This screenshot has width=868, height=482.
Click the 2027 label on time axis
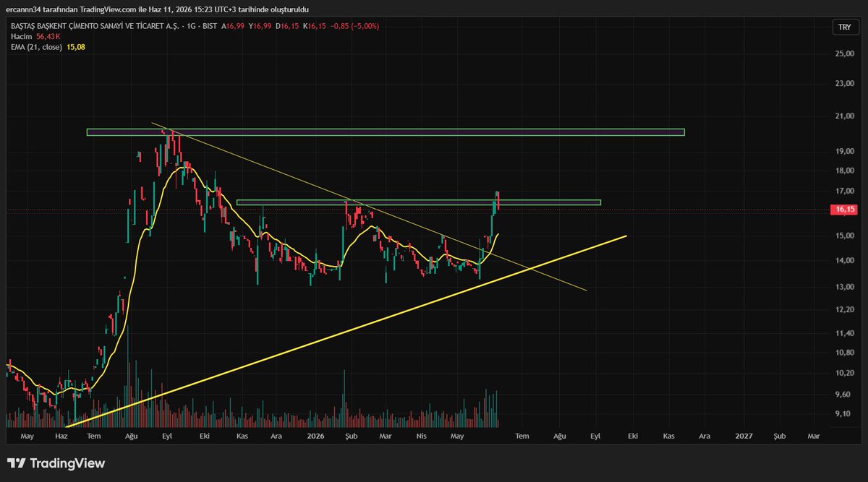(743, 436)
